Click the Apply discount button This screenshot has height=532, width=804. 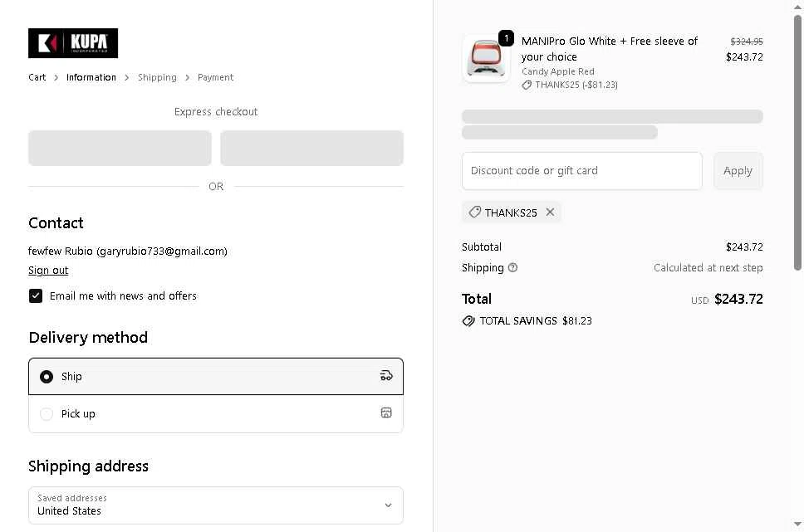click(738, 171)
